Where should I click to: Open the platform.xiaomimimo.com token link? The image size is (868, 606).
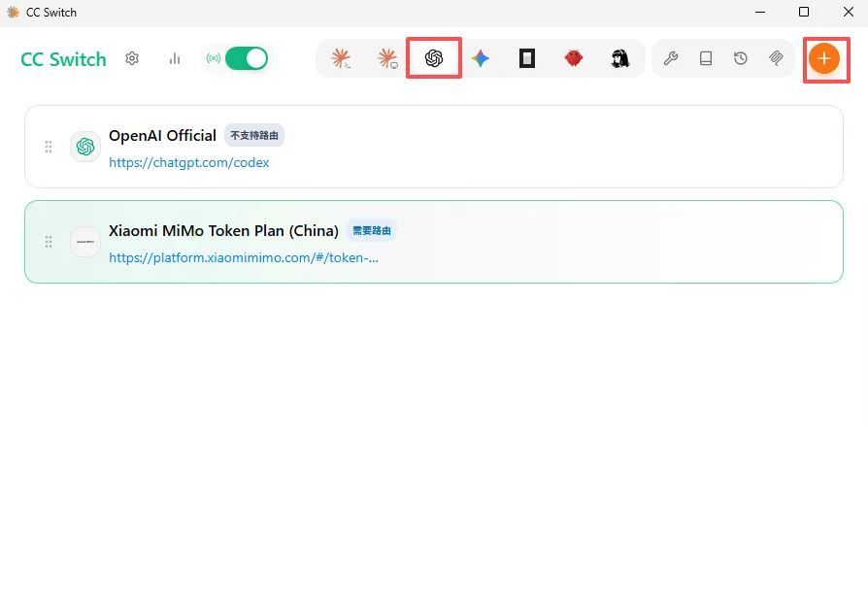tap(244, 258)
